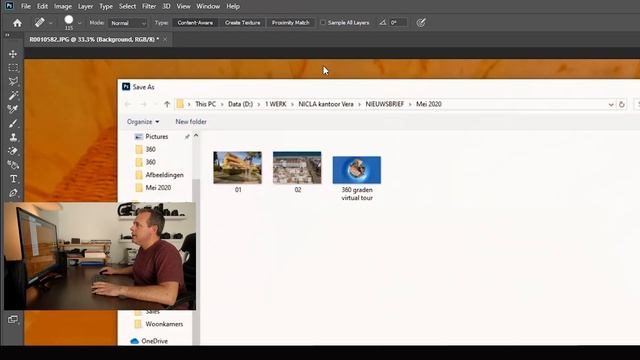Open the Filter menu
The image size is (640, 360).
tap(149, 6)
